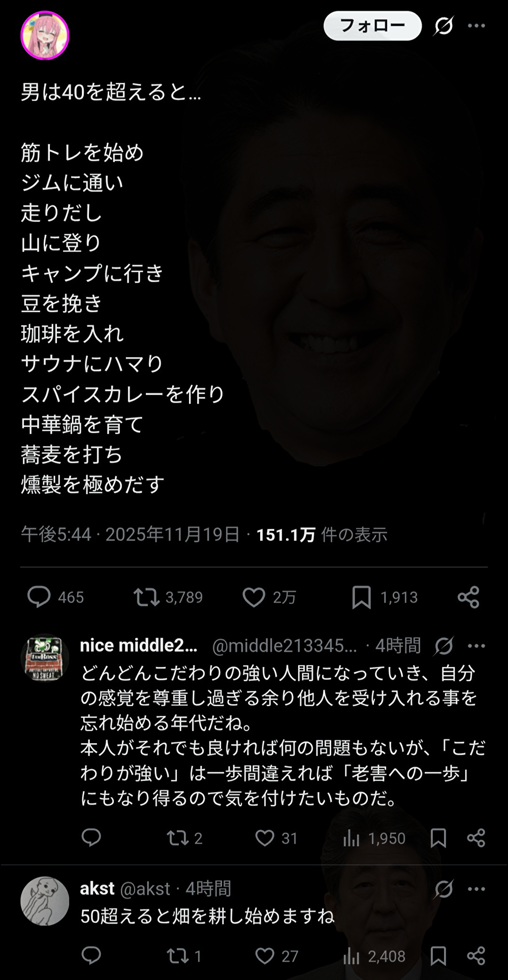
Task: Open the post author's pink-haired avatar
Action: coord(45,35)
